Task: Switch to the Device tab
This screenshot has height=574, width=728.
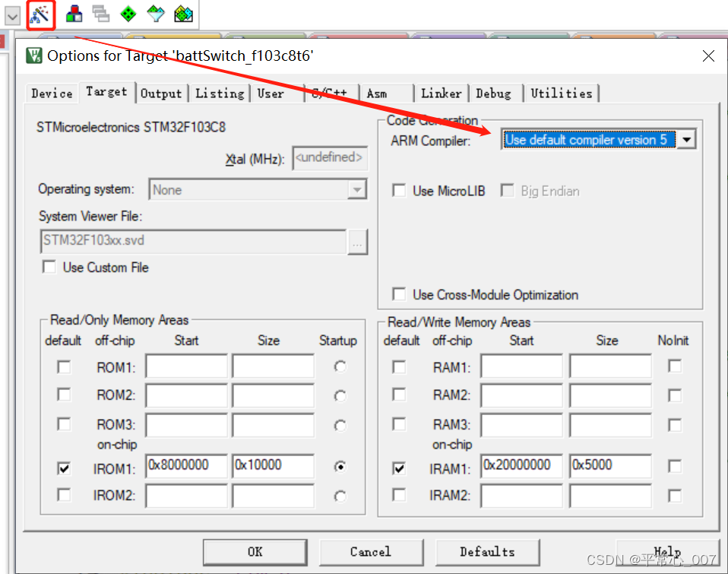Action: click(x=52, y=94)
